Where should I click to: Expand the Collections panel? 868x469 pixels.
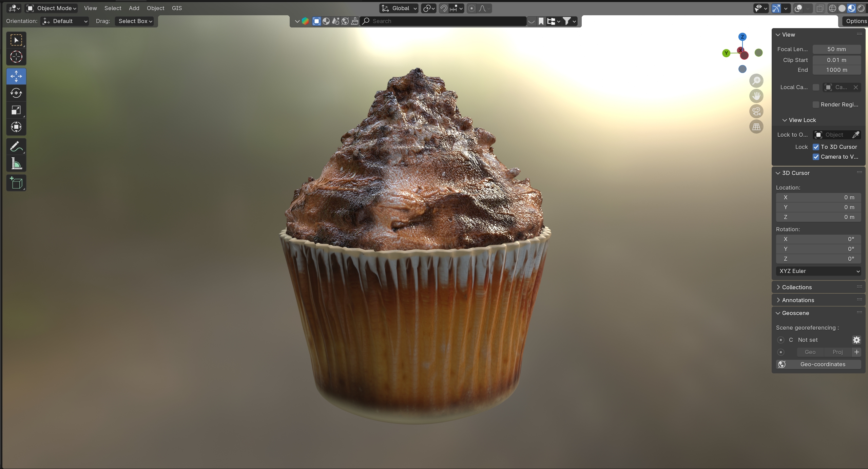pos(796,287)
